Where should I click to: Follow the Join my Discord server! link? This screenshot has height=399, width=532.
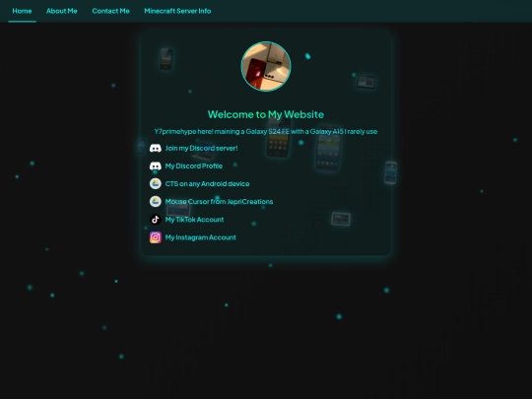point(202,148)
